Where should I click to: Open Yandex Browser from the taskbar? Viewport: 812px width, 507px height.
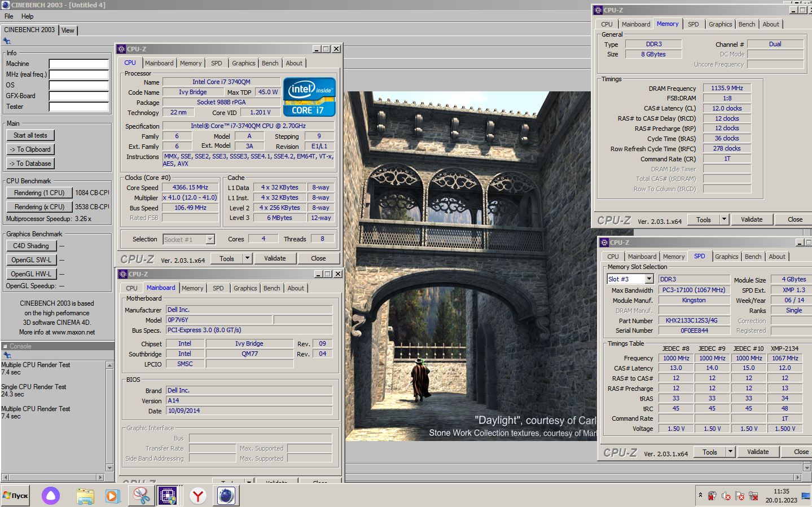tap(197, 496)
